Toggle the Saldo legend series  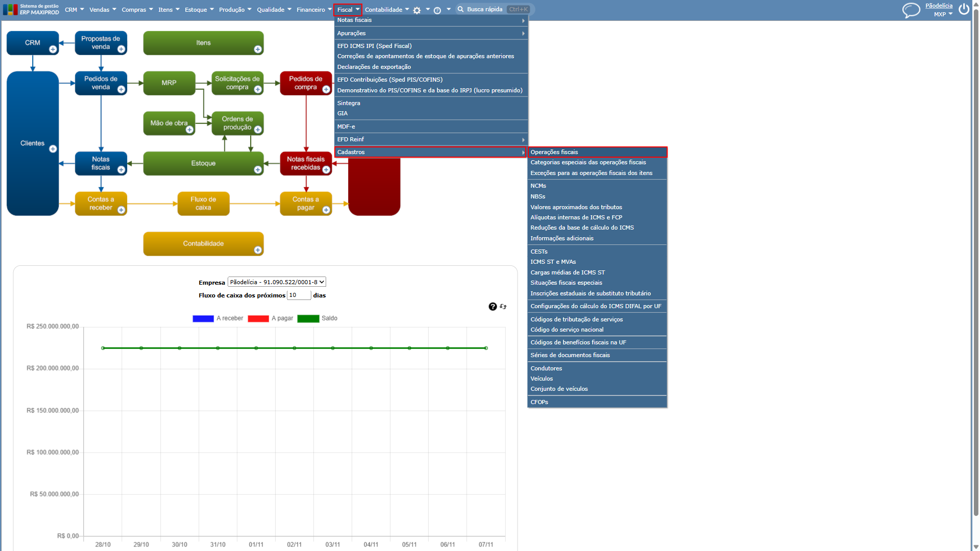[x=317, y=318]
